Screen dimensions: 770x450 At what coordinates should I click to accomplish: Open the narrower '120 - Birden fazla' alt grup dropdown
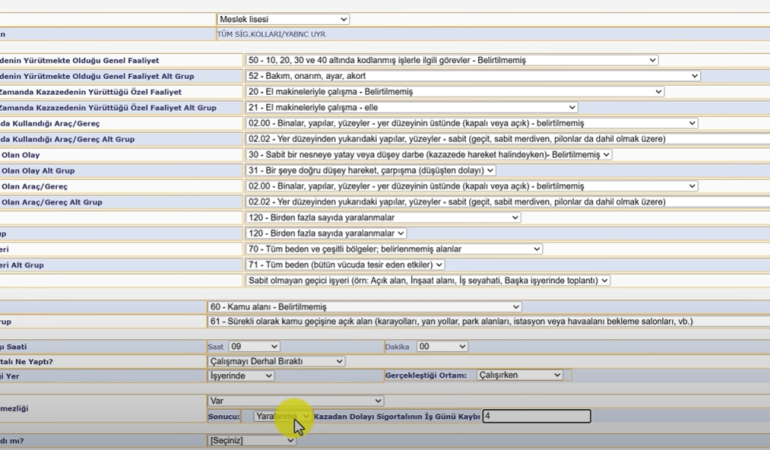click(326, 233)
